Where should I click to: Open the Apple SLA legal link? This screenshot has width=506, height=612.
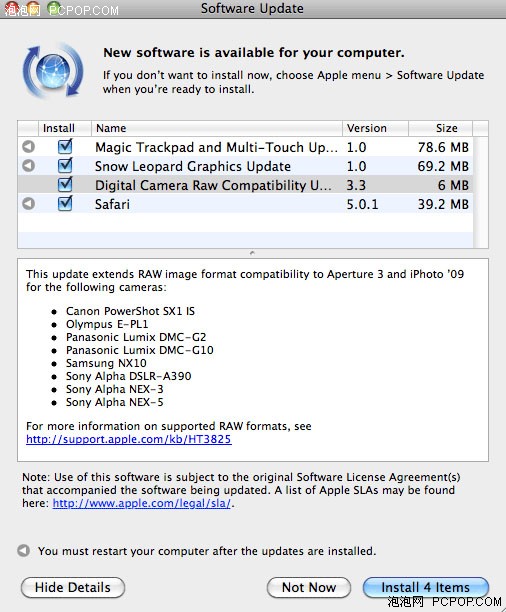142,503
